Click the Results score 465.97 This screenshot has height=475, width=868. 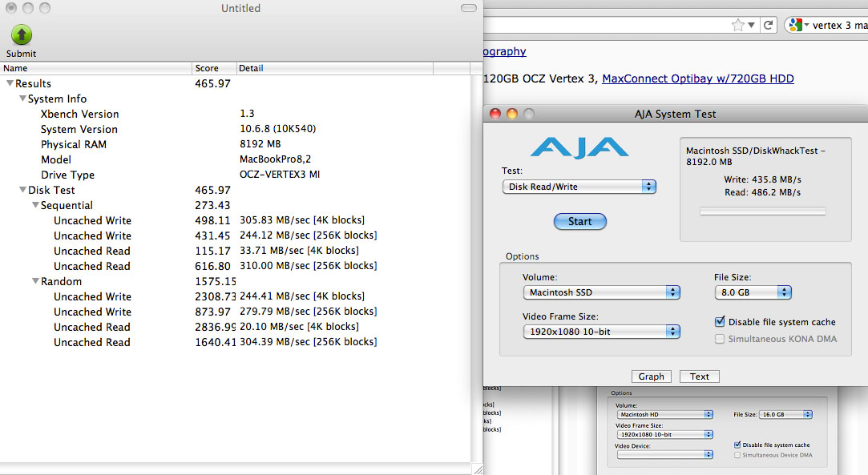[212, 83]
